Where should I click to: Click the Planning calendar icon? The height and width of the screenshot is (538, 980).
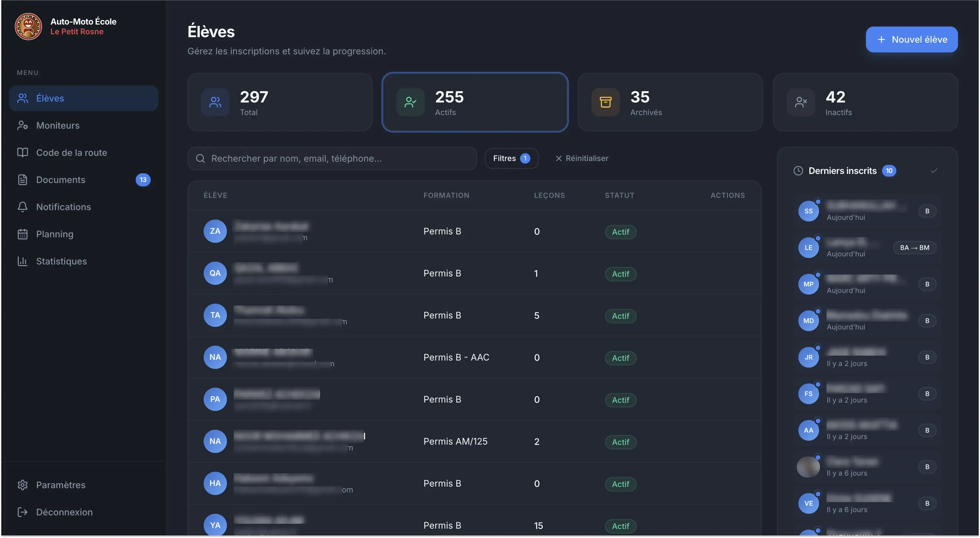point(22,234)
